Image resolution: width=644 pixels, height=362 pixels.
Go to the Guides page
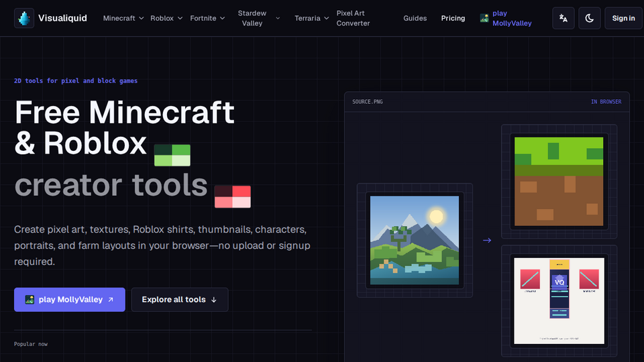tap(415, 18)
